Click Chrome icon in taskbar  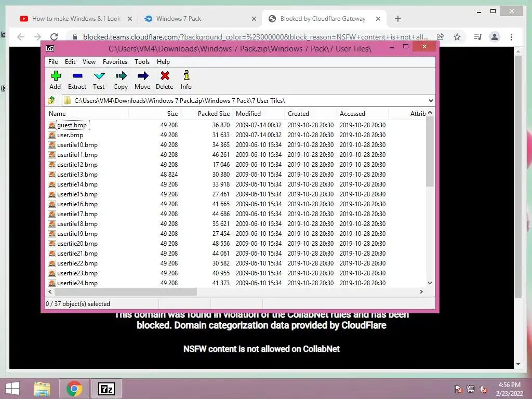pyautogui.click(x=74, y=389)
